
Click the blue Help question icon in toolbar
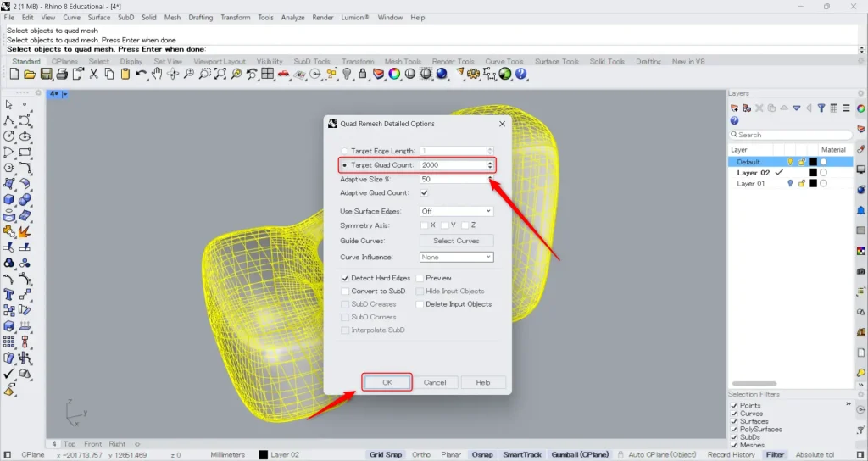(521, 74)
